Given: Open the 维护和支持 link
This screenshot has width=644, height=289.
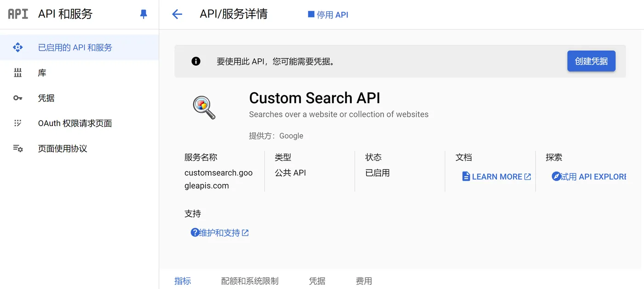Looking at the screenshot, I should pyautogui.click(x=220, y=233).
